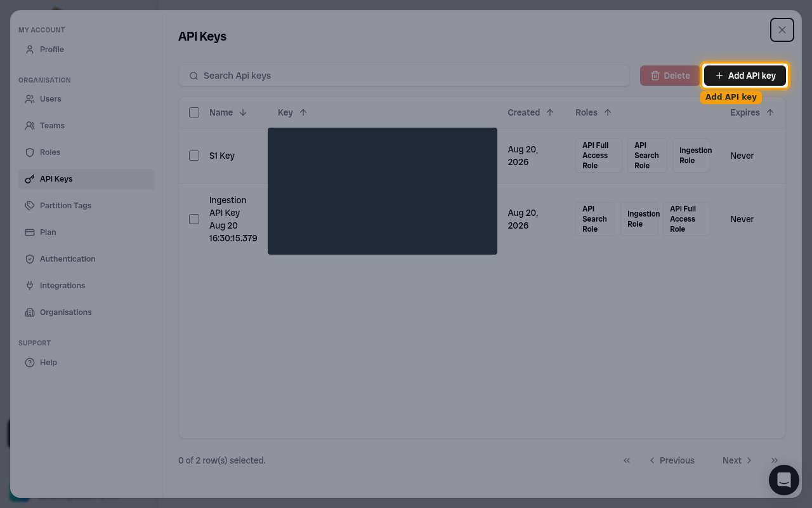Click the Organisations building icon
This screenshot has width=812, height=508.
click(30, 312)
